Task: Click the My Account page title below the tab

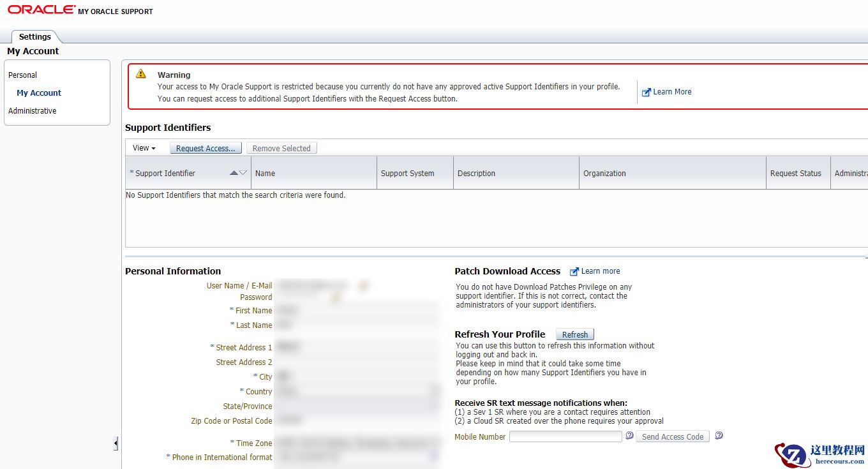Action: point(33,51)
